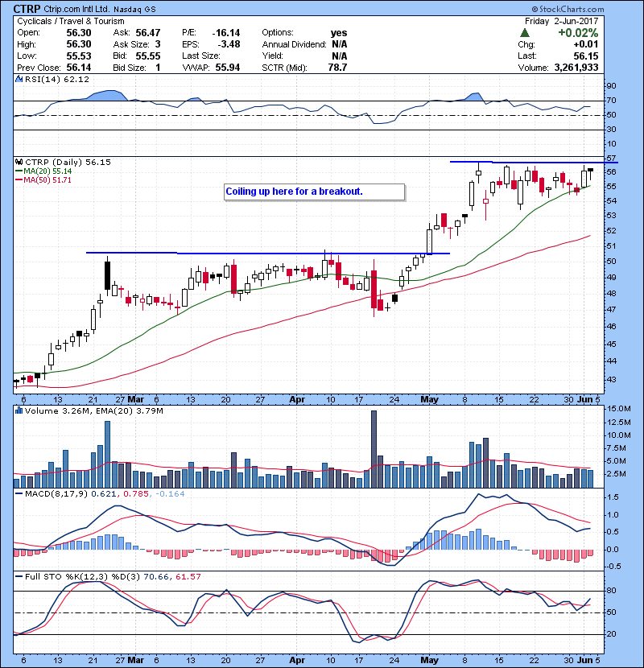The width and height of the screenshot is (644, 668).
Task: Click the Chg value +0.01
Action: point(585,44)
